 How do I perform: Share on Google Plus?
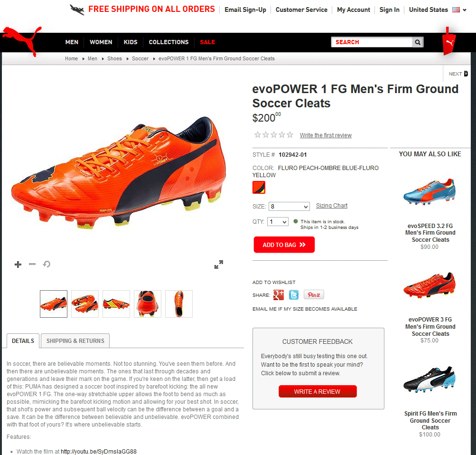click(x=279, y=295)
